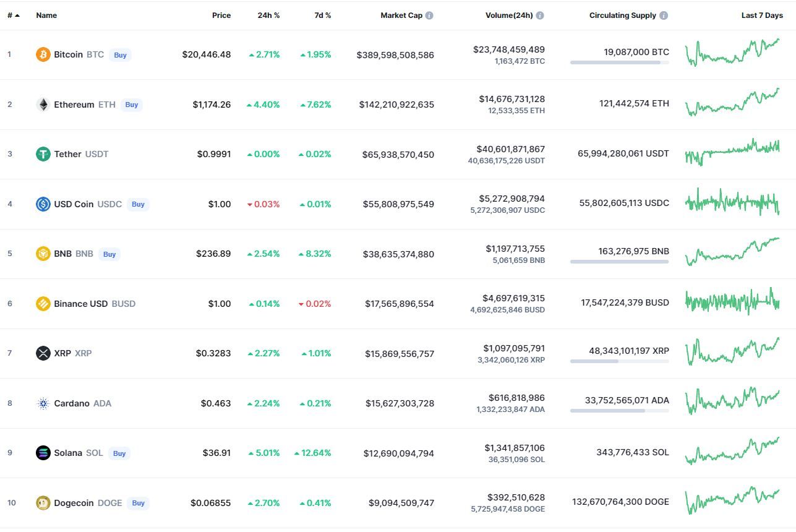Open the Binance USD BUSD page link
This screenshot has width=796, height=532.
[x=95, y=304]
